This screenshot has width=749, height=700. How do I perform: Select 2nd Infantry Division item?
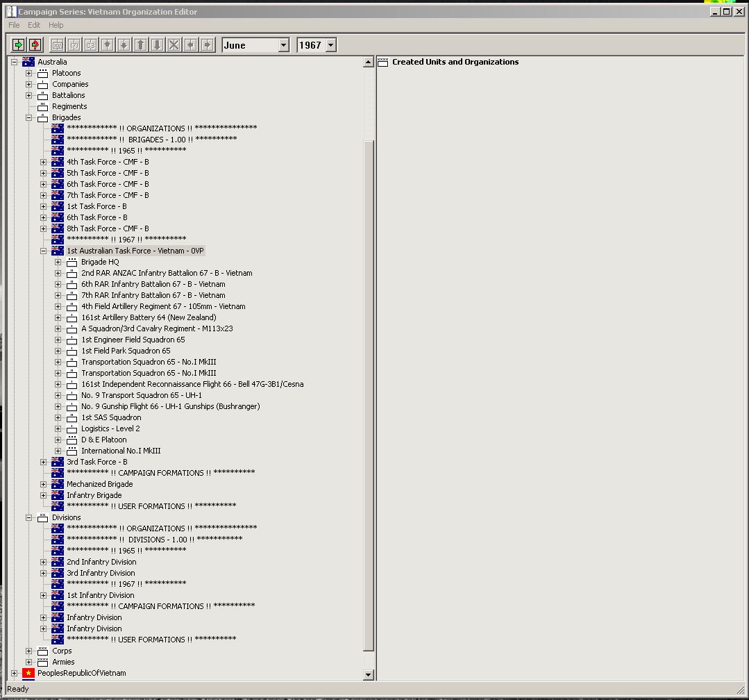tap(101, 562)
